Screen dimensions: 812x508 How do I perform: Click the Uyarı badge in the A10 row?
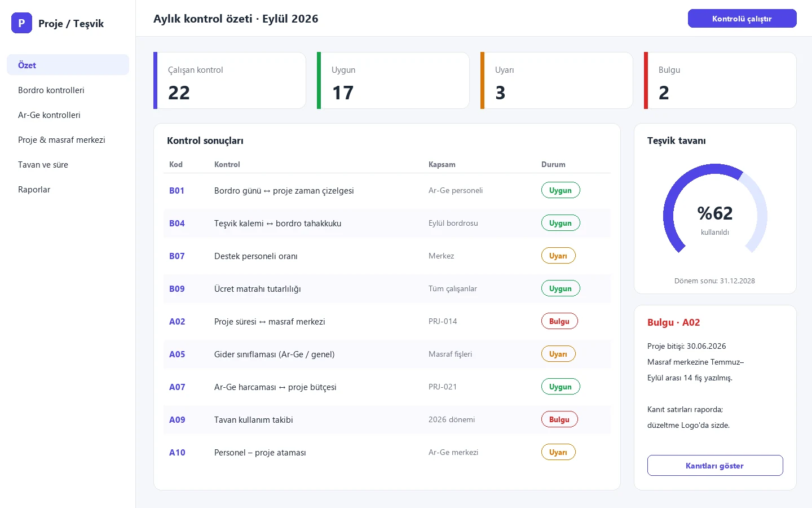click(558, 452)
